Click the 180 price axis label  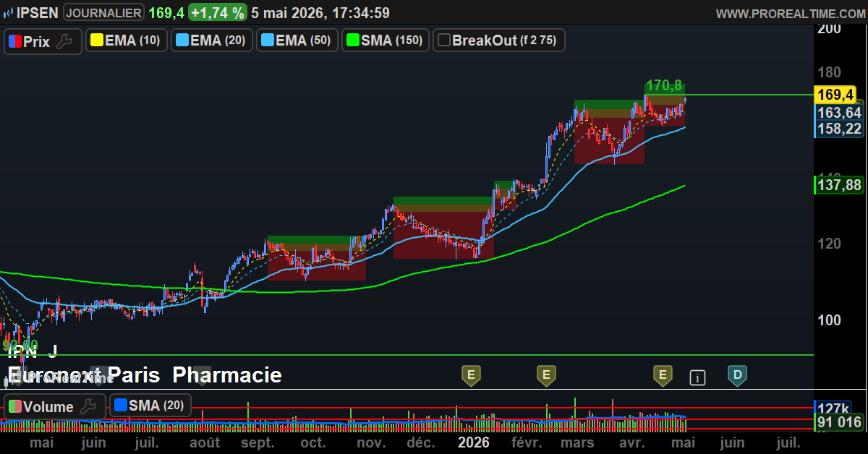[x=829, y=72]
